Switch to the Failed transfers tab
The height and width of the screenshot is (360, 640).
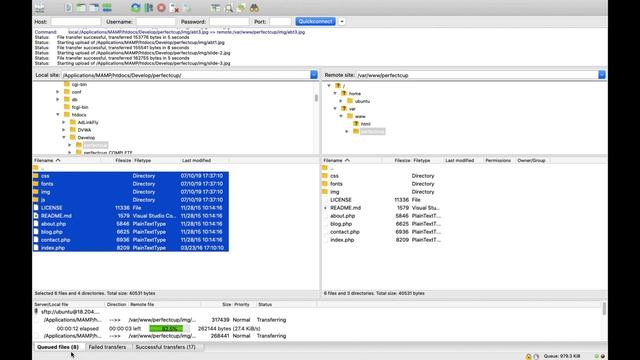pos(107,347)
